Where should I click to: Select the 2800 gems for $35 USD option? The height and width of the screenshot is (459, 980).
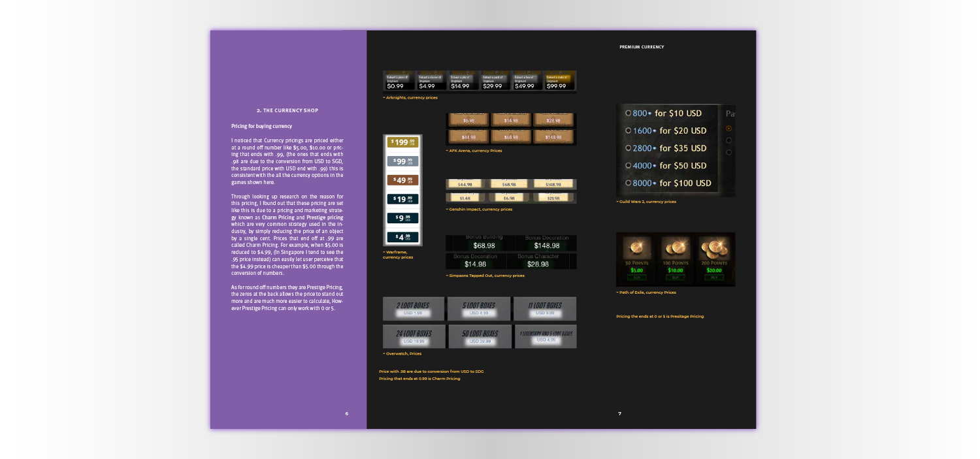666,148
